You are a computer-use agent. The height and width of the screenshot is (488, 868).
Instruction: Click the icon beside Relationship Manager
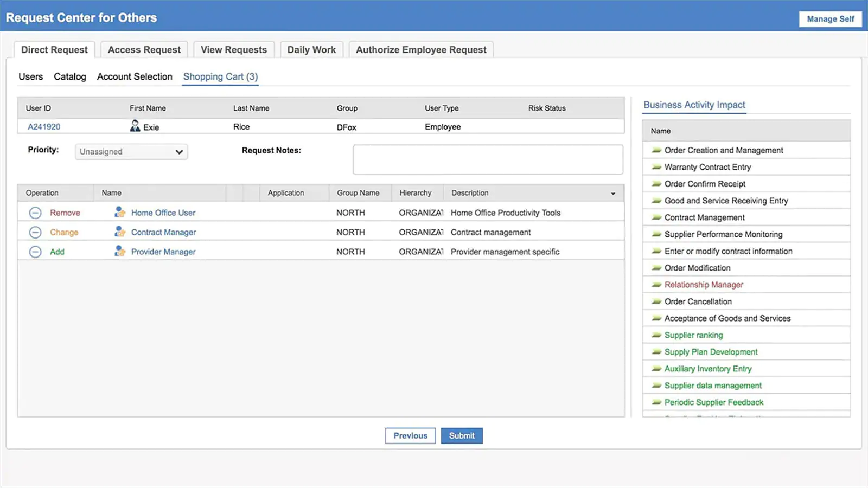(656, 285)
